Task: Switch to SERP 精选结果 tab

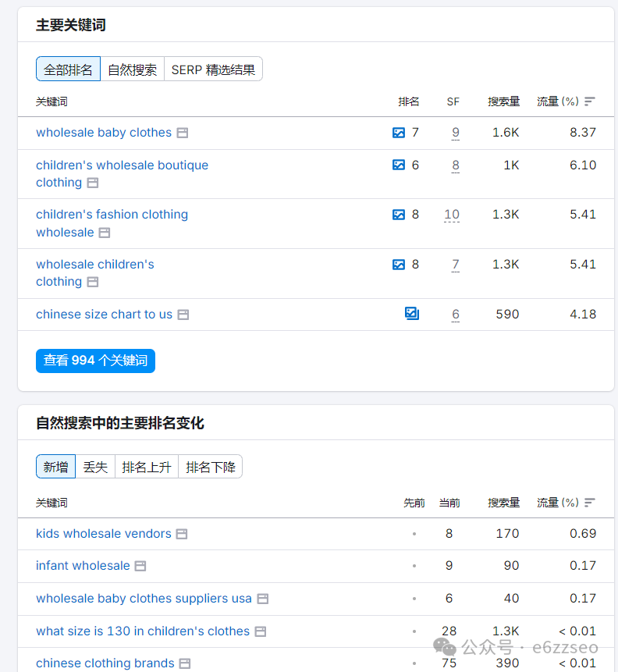Action: tap(214, 69)
